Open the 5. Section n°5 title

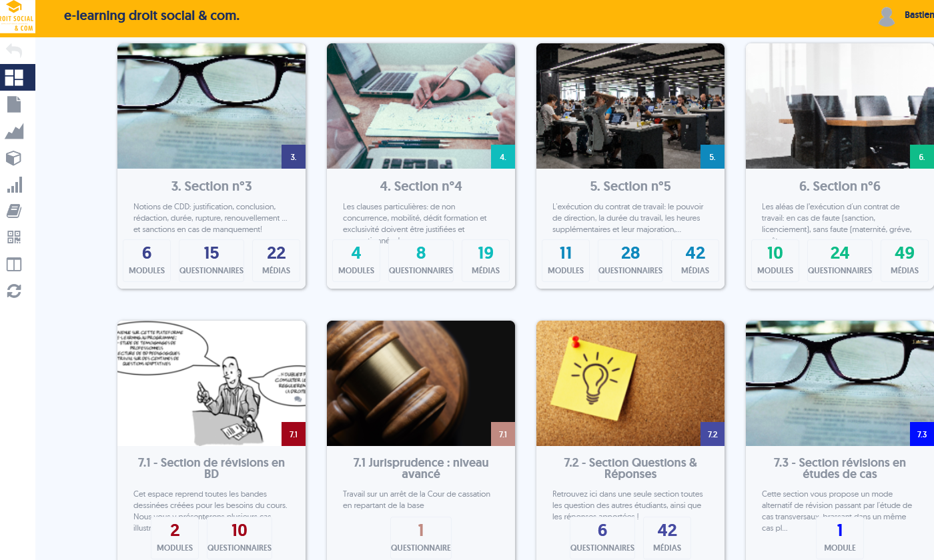pyautogui.click(x=630, y=186)
